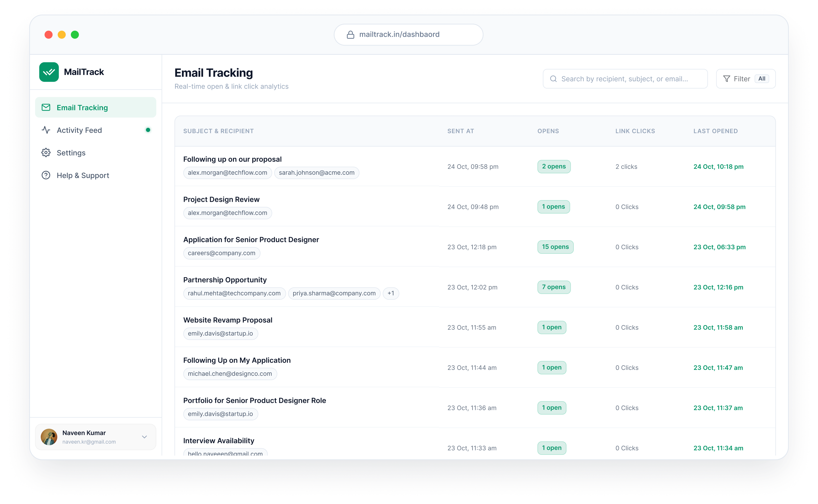This screenshot has height=504, width=818.
Task: Open the Website Revamp Proposal row
Action: pos(475,327)
